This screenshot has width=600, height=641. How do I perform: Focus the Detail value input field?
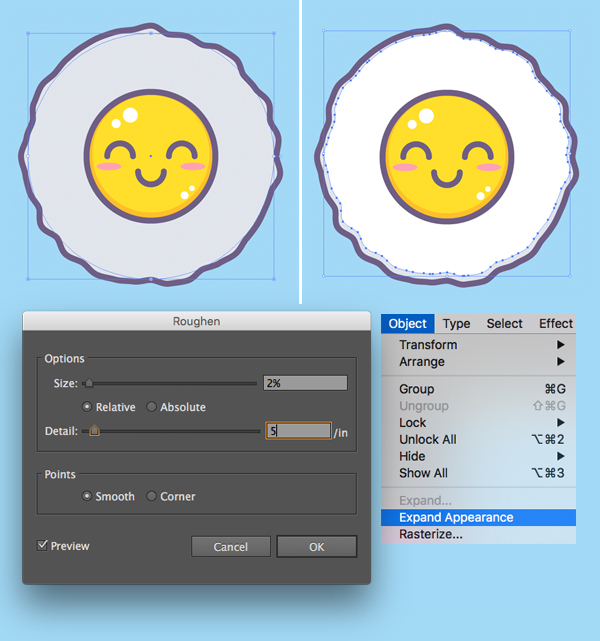[298, 431]
